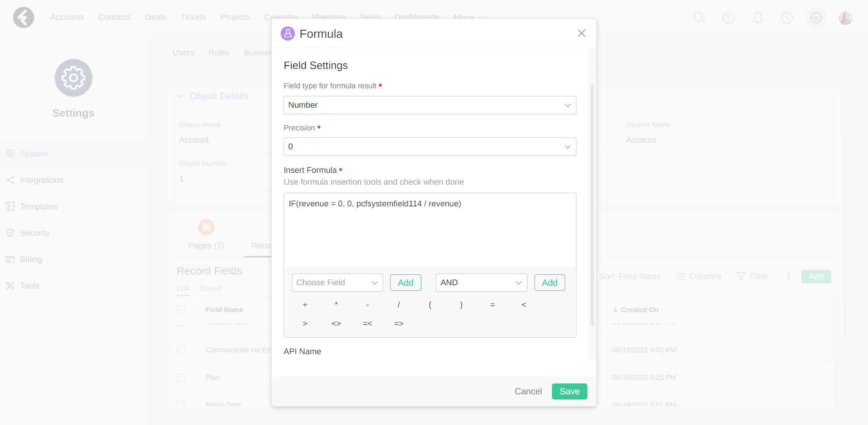Open the notifications bell icon
This screenshot has height=425, width=868.
coord(758,18)
